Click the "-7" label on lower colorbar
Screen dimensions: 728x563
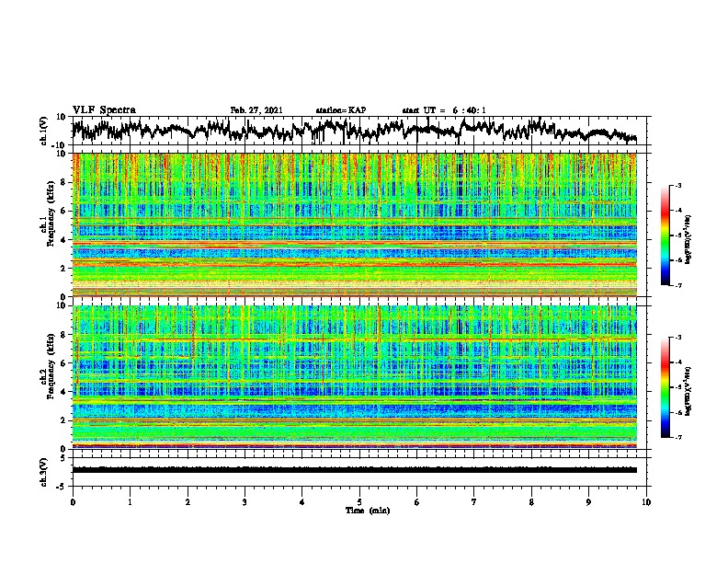(678, 437)
